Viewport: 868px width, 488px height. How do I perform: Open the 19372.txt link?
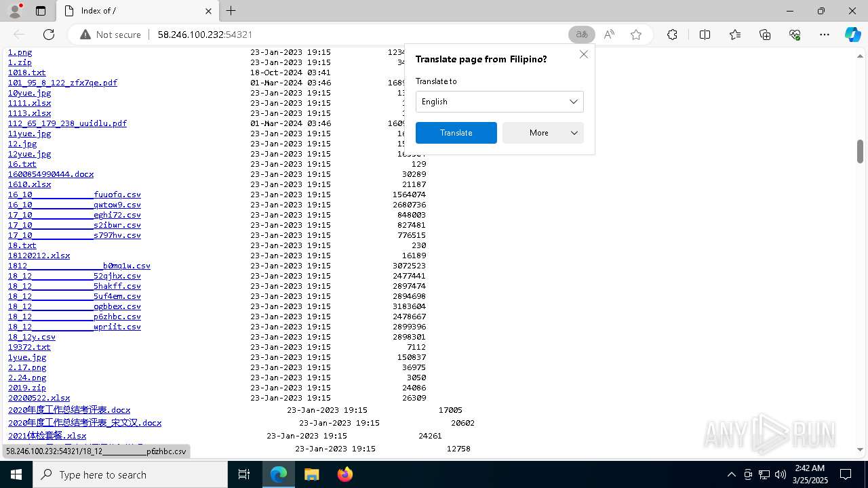tap(29, 347)
